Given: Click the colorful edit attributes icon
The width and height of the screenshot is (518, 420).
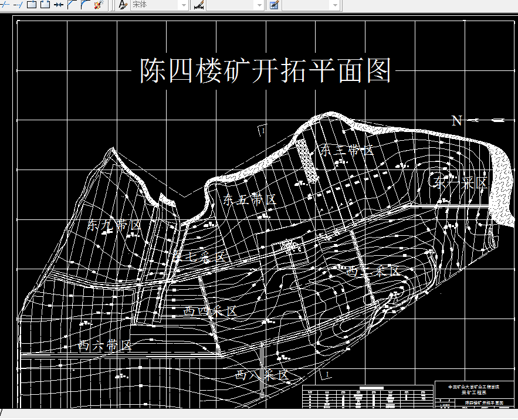Looking at the screenshot, I should pyautogui.click(x=97, y=5).
